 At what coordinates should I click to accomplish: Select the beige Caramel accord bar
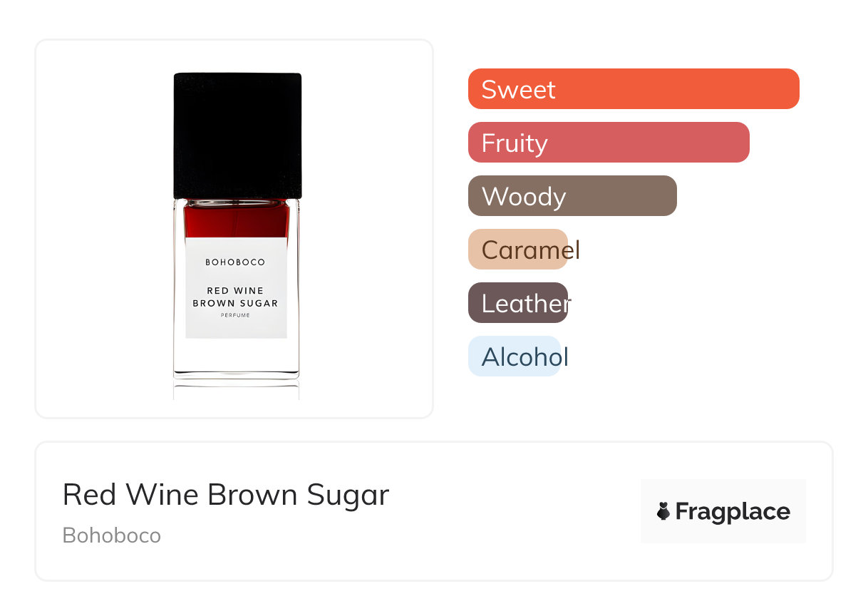pos(518,250)
